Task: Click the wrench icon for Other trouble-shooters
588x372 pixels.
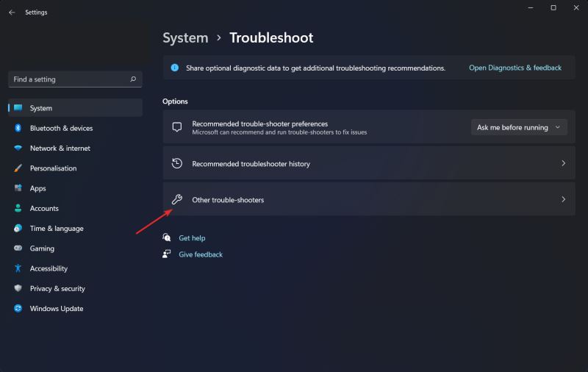Action: (176, 199)
